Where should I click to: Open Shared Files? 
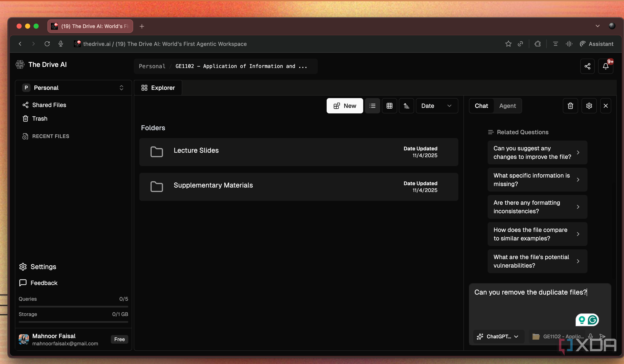pos(45,105)
